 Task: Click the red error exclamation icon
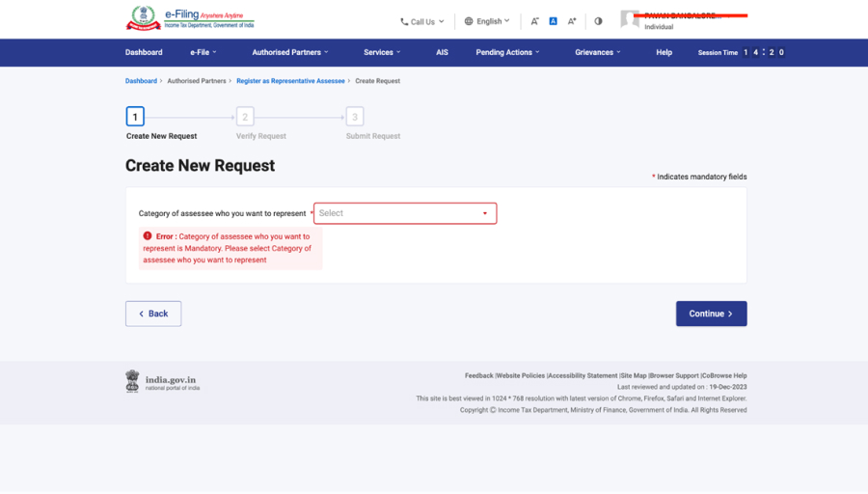(148, 236)
